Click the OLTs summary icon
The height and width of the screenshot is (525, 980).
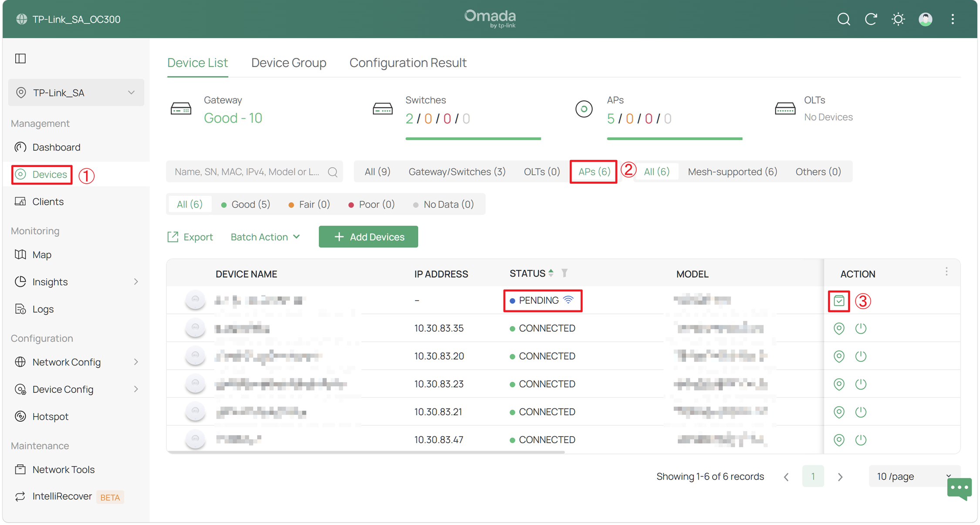(x=785, y=108)
